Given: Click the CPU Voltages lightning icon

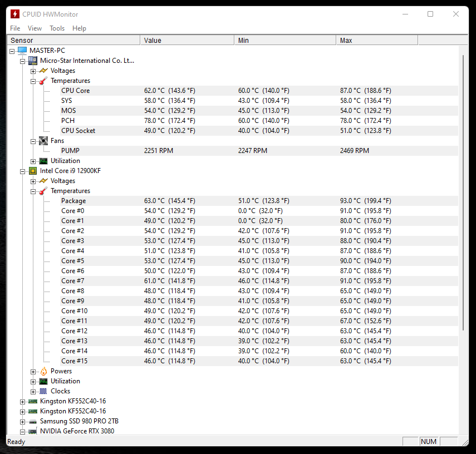Looking at the screenshot, I should [x=43, y=181].
